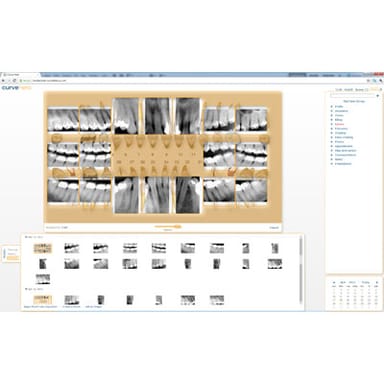Click the icon at the search field's right end

378,96
